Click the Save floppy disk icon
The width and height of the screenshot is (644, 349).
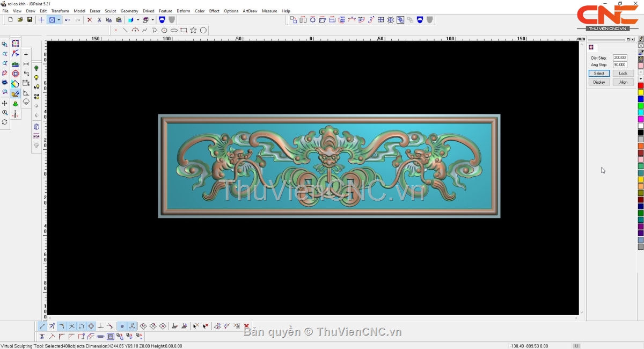point(30,20)
